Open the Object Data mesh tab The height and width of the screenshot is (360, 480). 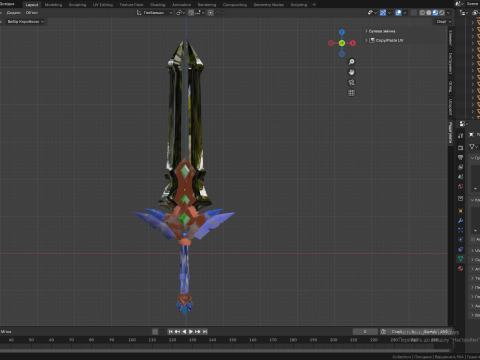[460, 259]
